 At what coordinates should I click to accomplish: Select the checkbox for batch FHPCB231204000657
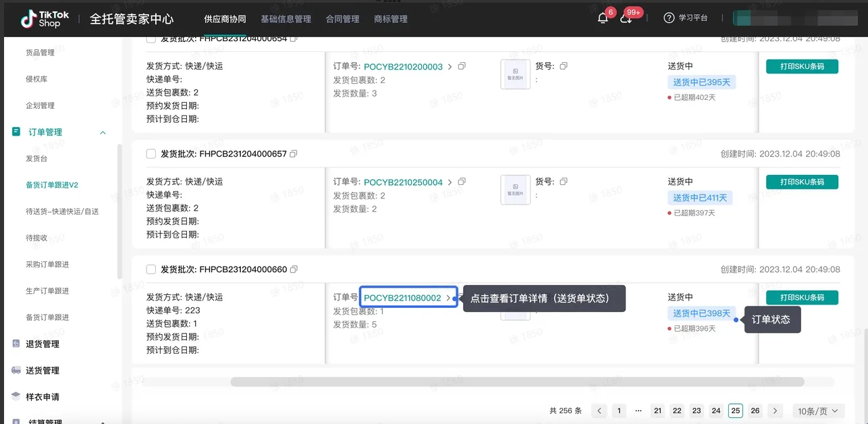[151, 154]
